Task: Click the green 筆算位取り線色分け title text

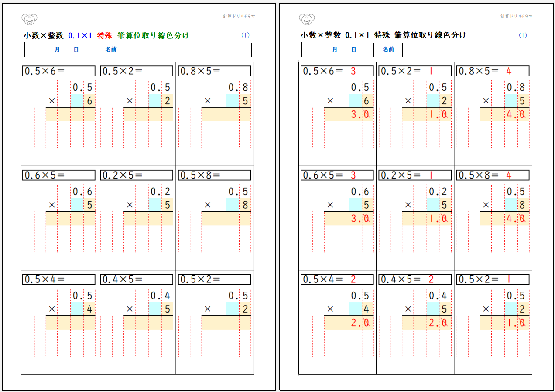Action: (x=153, y=35)
